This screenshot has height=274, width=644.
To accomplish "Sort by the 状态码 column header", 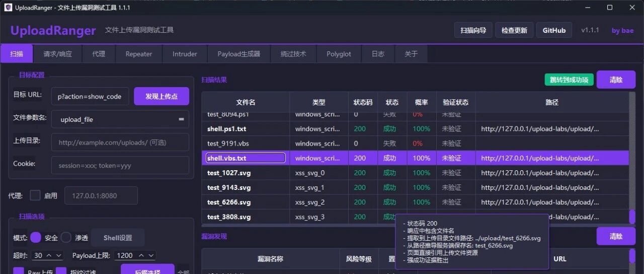I will [x=363, y=102].
